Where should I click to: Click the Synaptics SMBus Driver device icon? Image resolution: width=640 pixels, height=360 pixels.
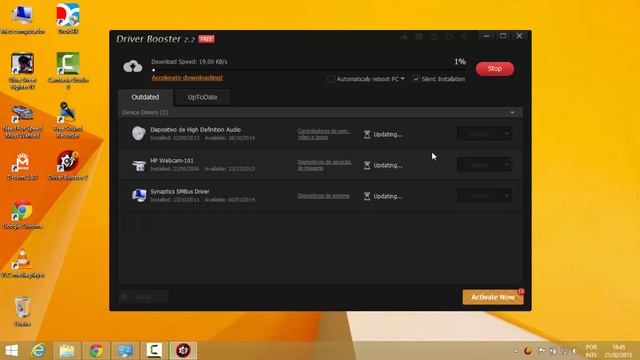coord(139,195)
